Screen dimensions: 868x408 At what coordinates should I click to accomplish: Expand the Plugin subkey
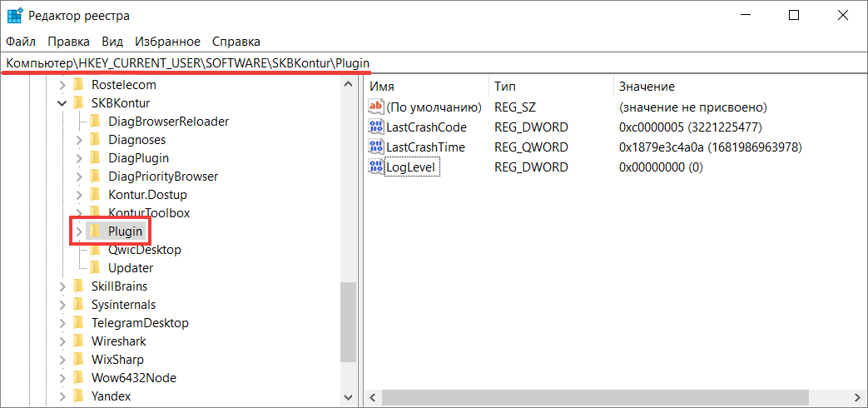78,231
